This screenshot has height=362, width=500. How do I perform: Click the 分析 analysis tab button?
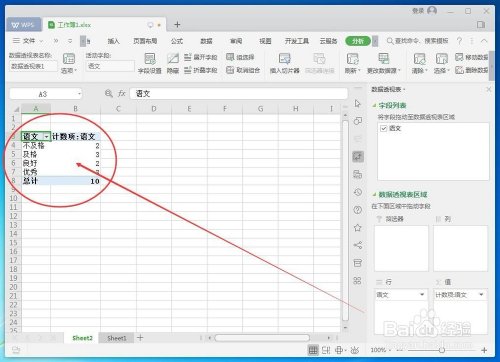tap(358, 41)
